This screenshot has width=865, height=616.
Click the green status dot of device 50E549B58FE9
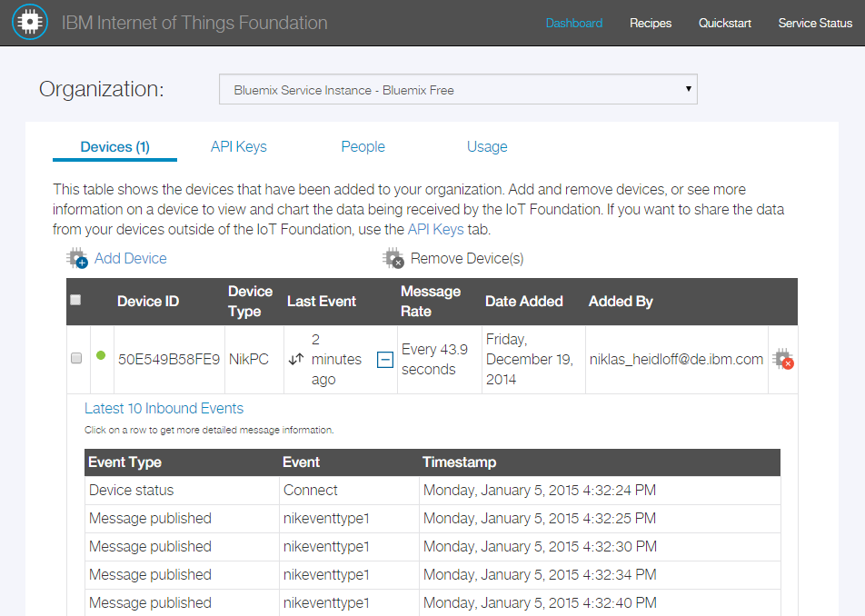[100, 356]
